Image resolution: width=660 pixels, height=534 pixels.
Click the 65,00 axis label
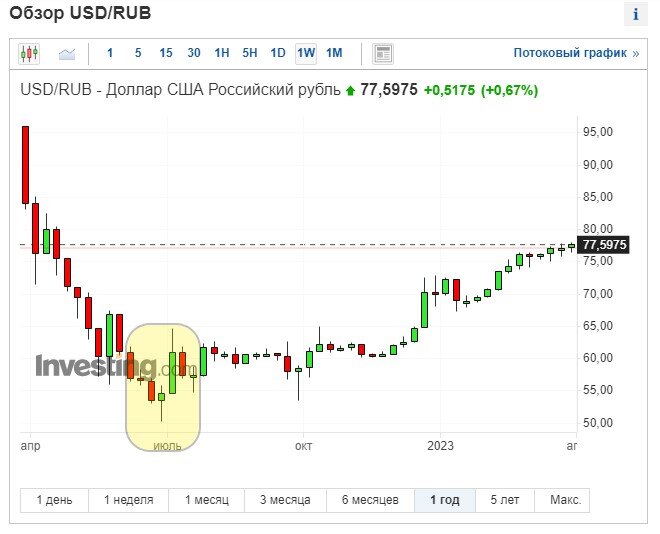597,326
